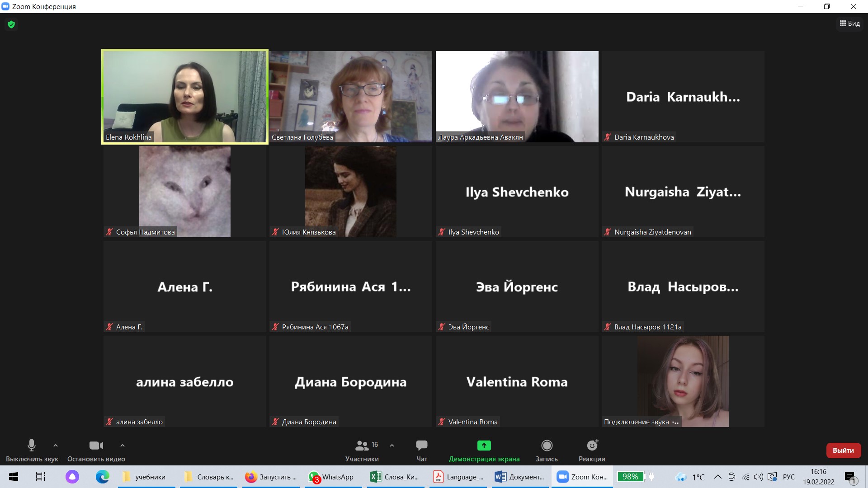This screenshot has height=488, width=868.
Task: Switch to the Excel Слова_Ки... workbook
Action: coord(396,477)
